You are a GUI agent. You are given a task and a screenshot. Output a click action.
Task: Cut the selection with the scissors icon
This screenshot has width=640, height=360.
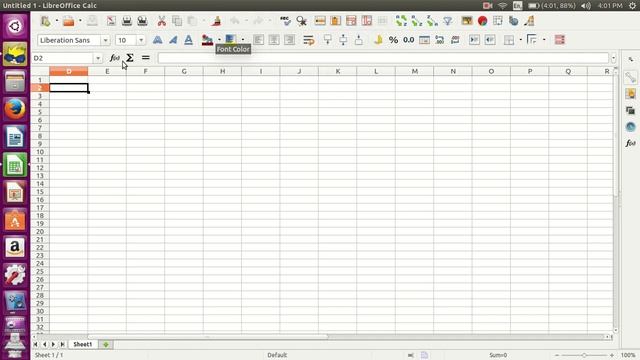tap(162, 21)
